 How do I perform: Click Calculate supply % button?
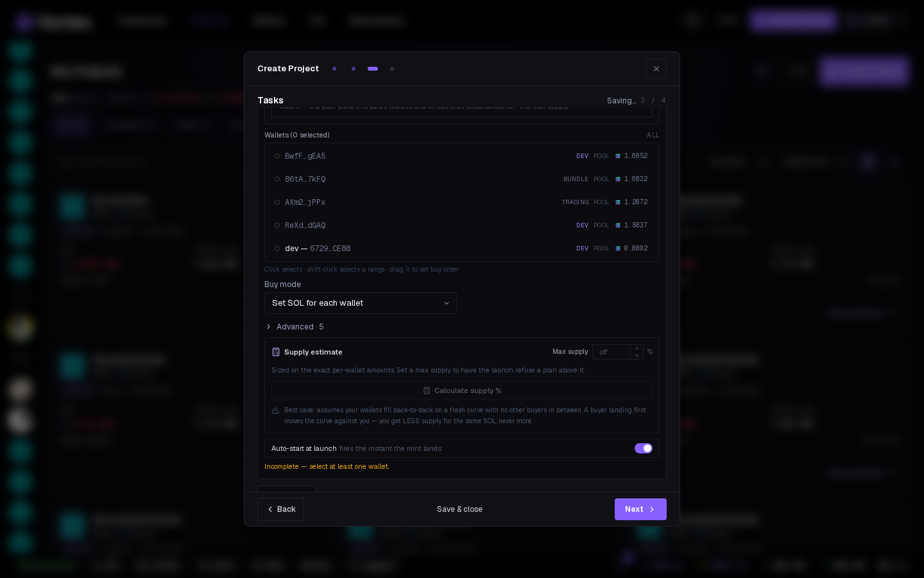click(x=462, y=390)
